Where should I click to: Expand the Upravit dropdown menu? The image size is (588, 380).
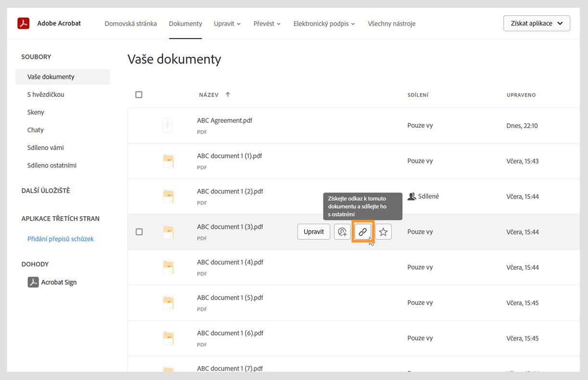227,24
